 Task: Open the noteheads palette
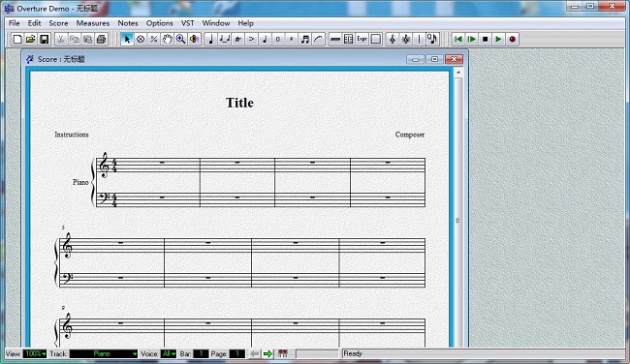tap(265, 40)
